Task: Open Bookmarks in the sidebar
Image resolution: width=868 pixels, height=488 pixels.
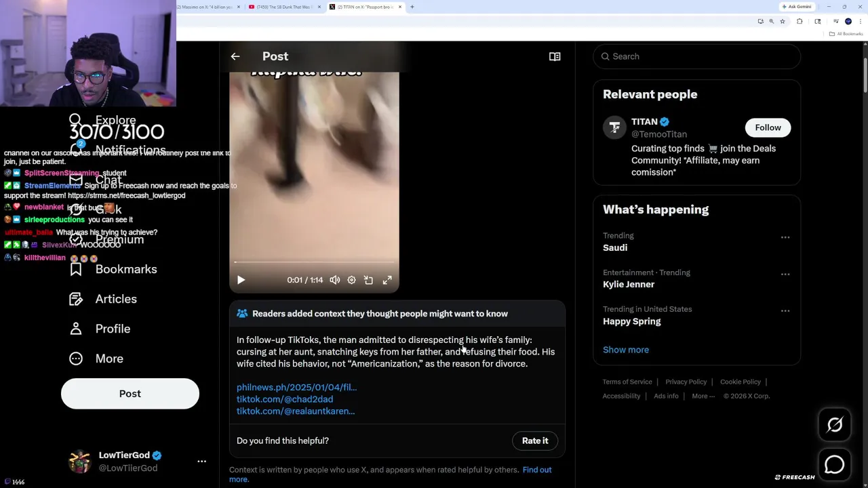Action: tap(126, 269)
